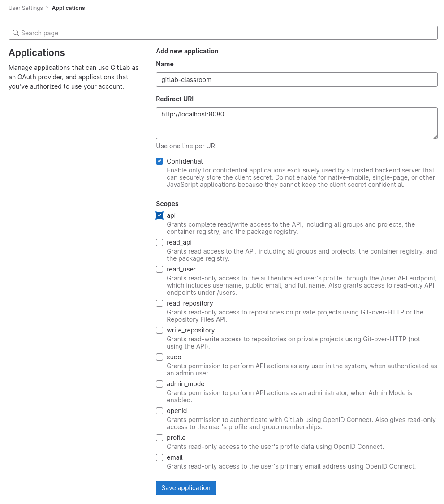
Task: Uncheck the api scope
Action: [x=159, y=215]
